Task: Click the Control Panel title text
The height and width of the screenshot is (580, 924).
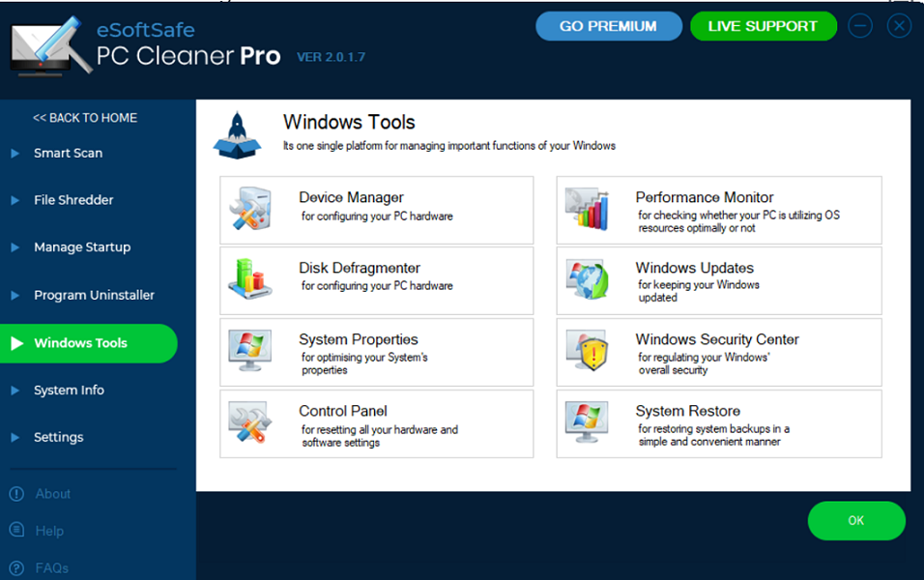Action: (x=343, y=411)
